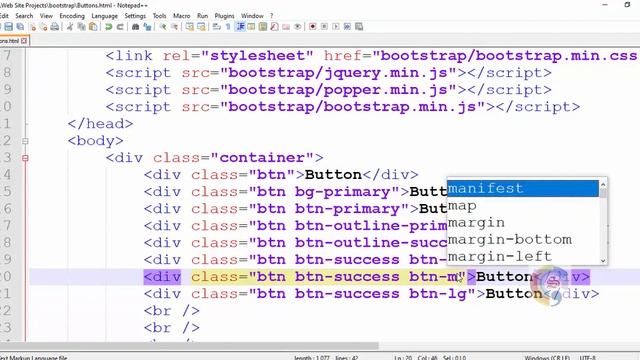640x360 pixels.
Task: Choose "margin" from autocomplete list
Action: (523, 222)
